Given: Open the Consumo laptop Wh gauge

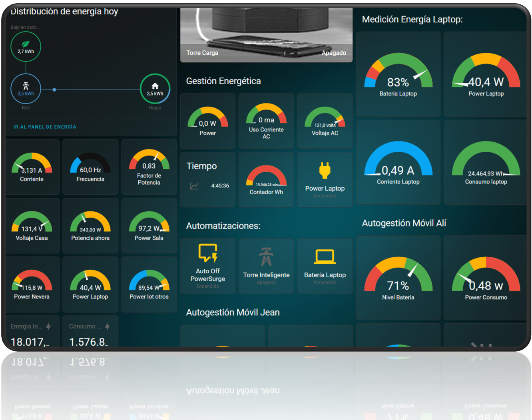Looking at the screenshot, I should coord(486,162).
